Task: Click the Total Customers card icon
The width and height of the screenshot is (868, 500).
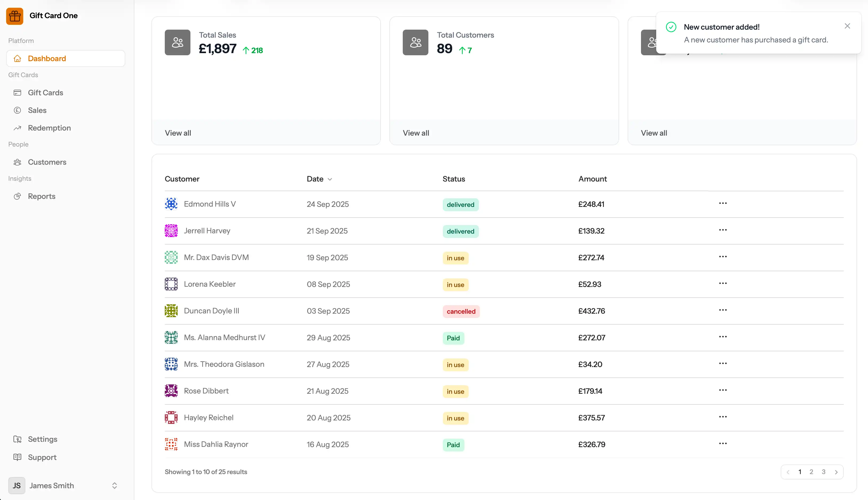Action: [x=415, y=42]
